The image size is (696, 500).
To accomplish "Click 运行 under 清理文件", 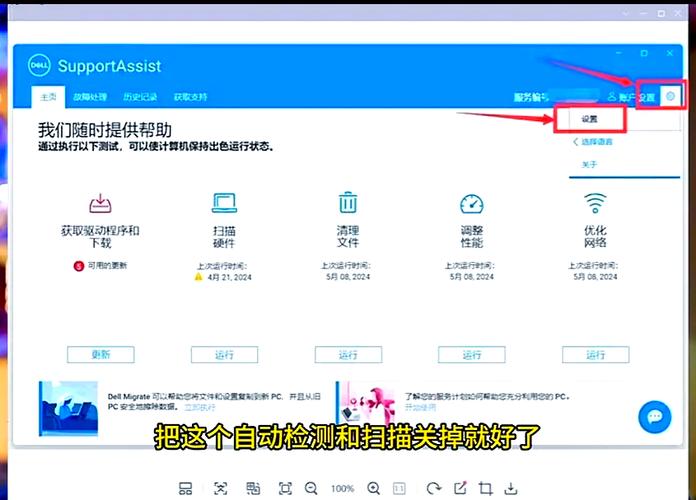I will pos(348,355).
